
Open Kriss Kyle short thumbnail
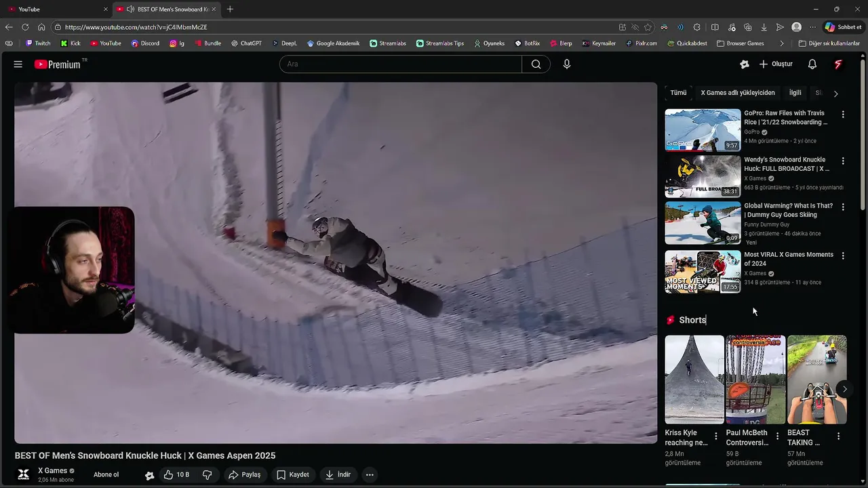tap(694, 380)
